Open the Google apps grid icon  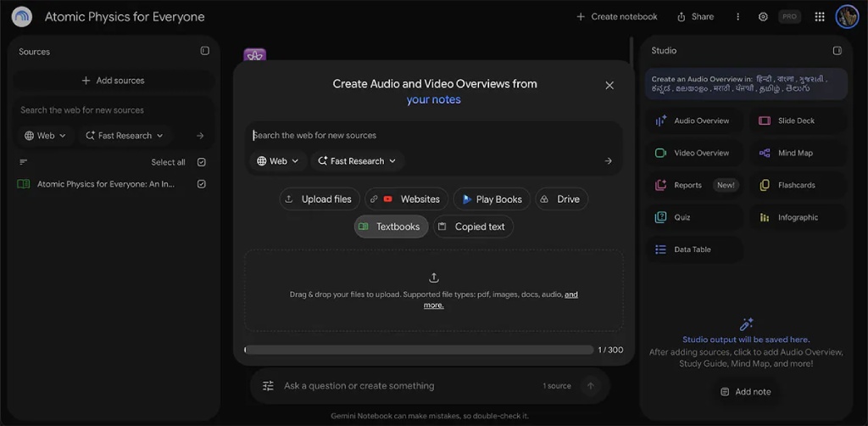820,17
